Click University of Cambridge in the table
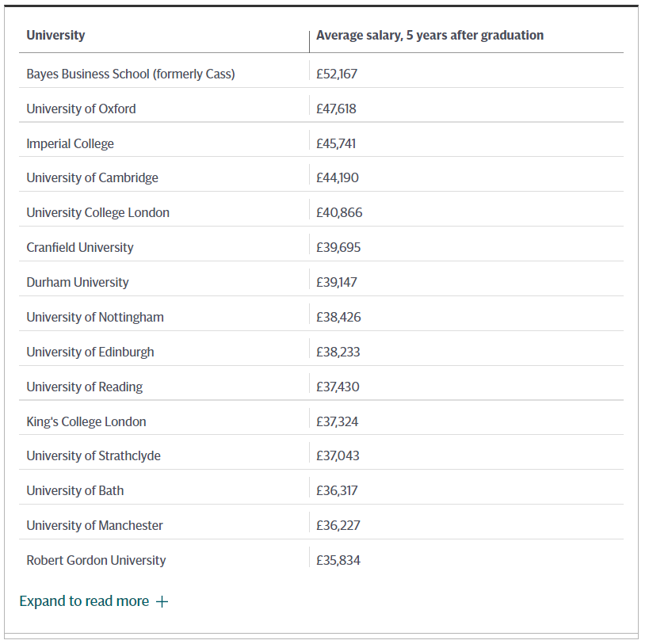Viewport: 649px width, 644px height. point(92,177)
